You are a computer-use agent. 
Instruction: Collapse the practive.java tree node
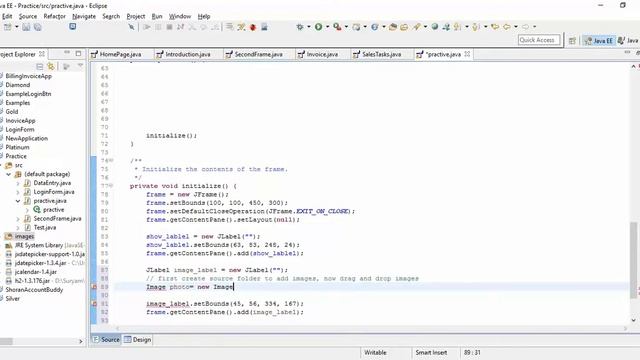pos(18,201)
